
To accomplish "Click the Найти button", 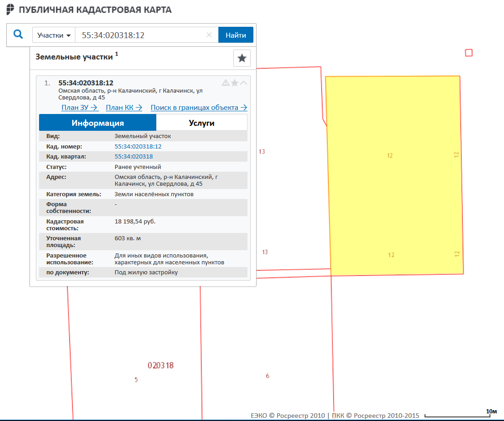I will click(x=236, y=35).
